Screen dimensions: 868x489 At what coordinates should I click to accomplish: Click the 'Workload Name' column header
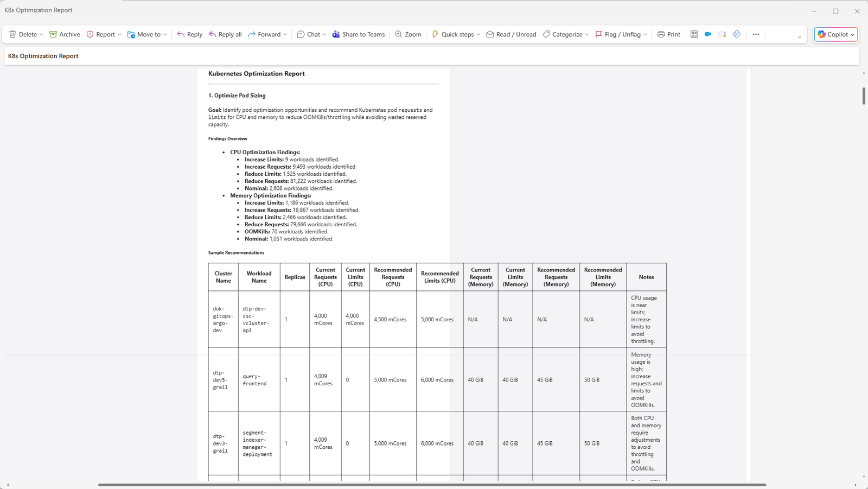coord(259,277)
